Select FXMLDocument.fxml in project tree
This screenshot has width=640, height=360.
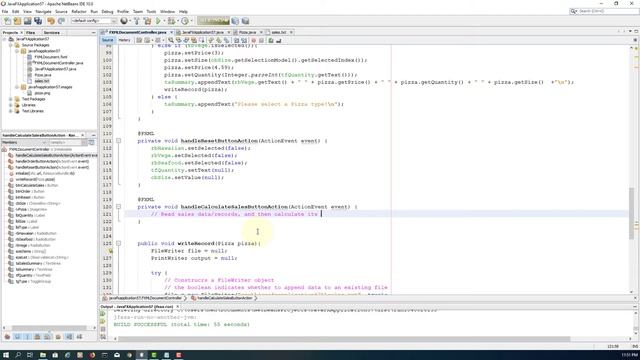click(51, 57)
